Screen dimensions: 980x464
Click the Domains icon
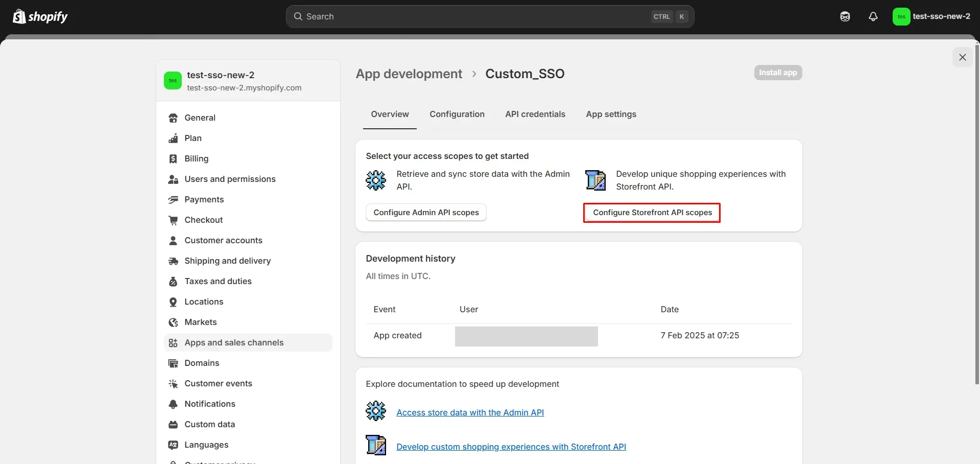coord(173,363)
